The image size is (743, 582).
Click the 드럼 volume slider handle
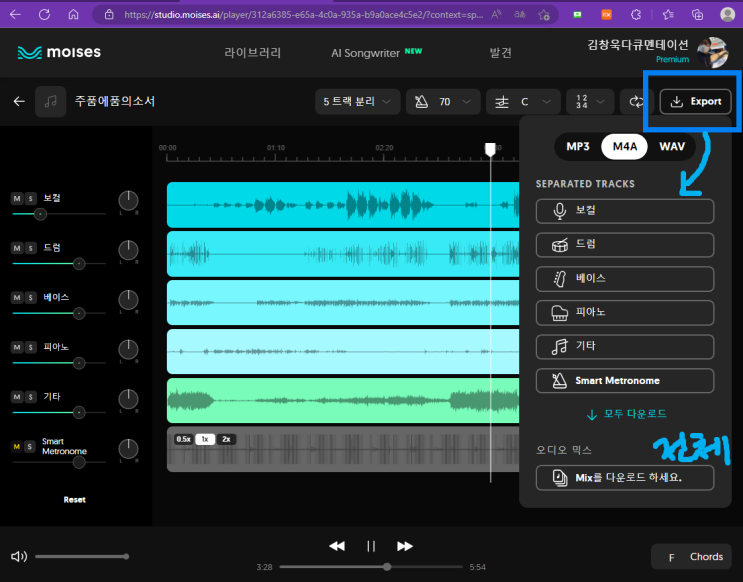[x=79, y=264]
